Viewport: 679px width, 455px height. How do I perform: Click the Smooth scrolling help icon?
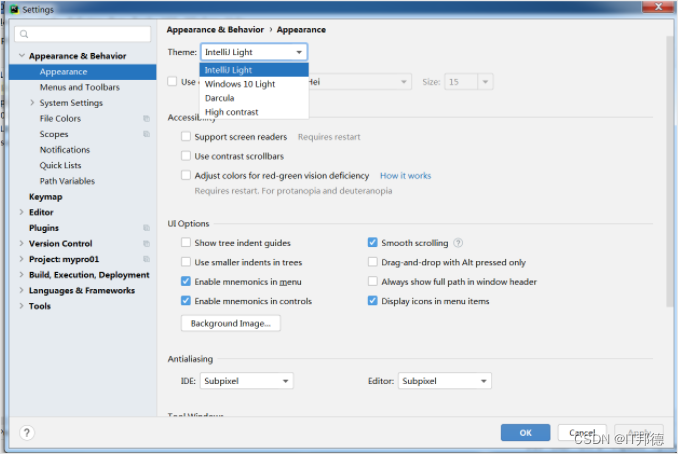(x=458, y=243)
